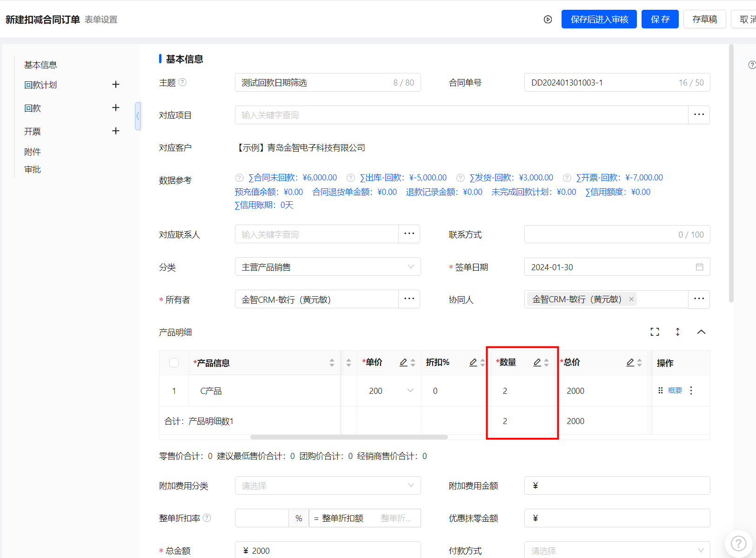The width and height of the screenshot is (756, 558).
Task: Click 数量 cell of C产品 row
Action: pyautogui.click(x=522, y=391)
